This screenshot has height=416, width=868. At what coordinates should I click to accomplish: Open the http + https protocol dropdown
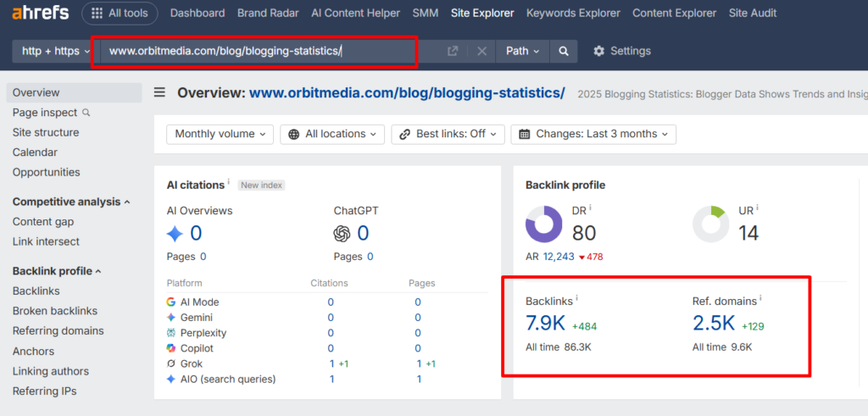(x=56, y=51)
